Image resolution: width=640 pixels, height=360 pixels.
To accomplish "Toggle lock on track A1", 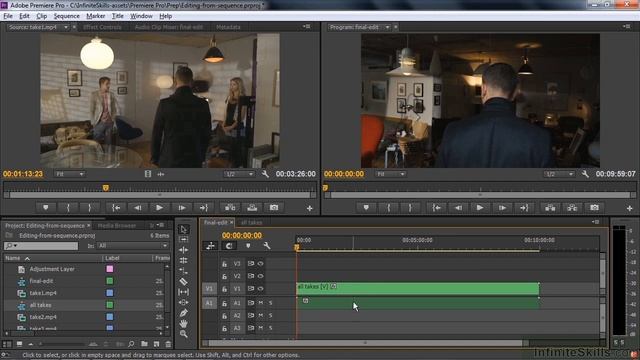I will pos(224,303).
